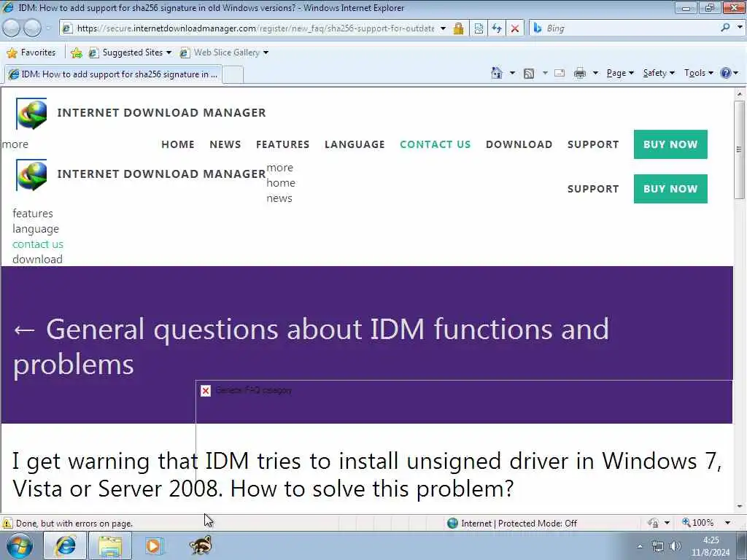Open the zoom level dropdown arrow
The image size is (747, 560).
[x=727, y=523]
